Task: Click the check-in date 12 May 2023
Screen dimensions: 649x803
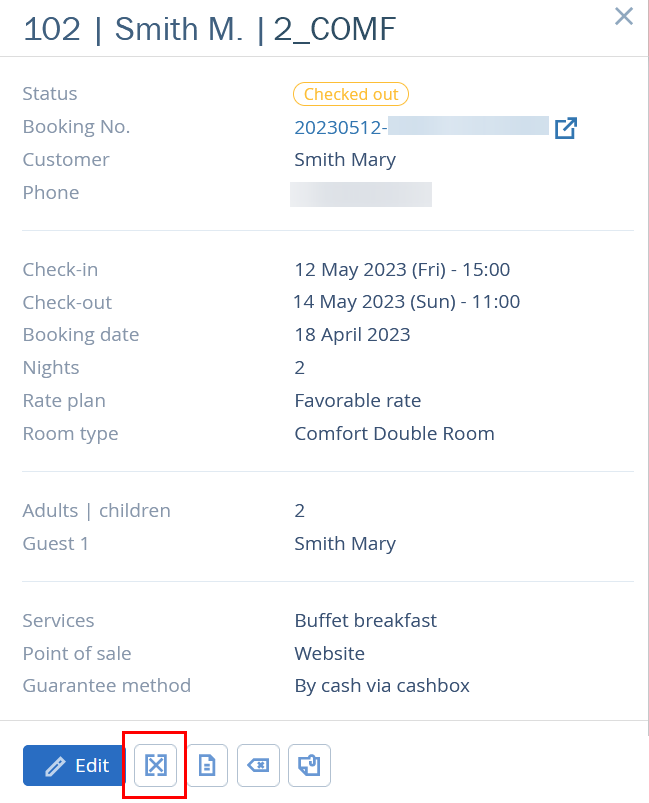Action: 402,269
